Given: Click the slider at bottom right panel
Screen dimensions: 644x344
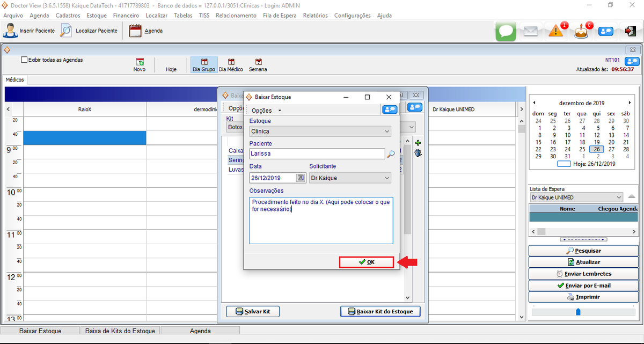Looking at the screenshot, I should (577, 311).
